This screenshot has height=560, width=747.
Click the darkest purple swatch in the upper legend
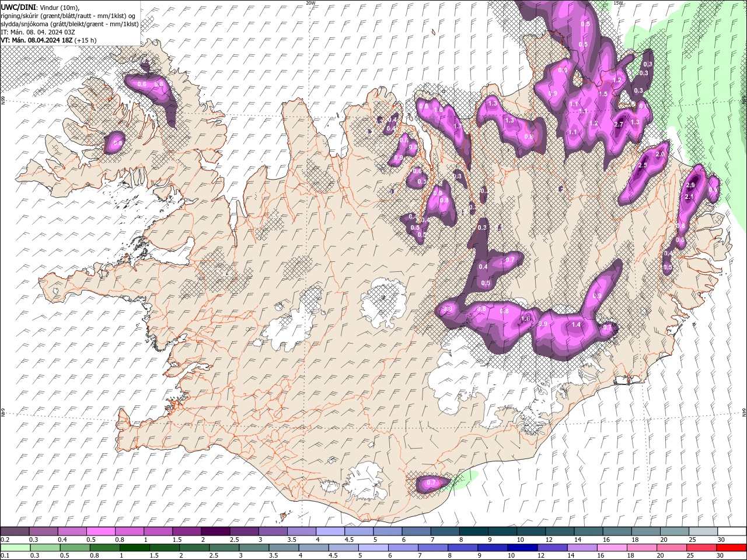point(215,531)
